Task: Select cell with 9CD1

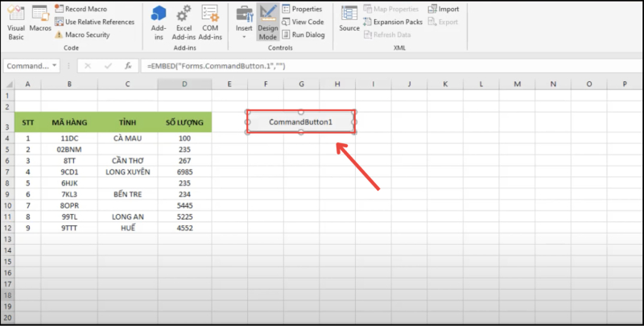Action: [x=69, y=171]
